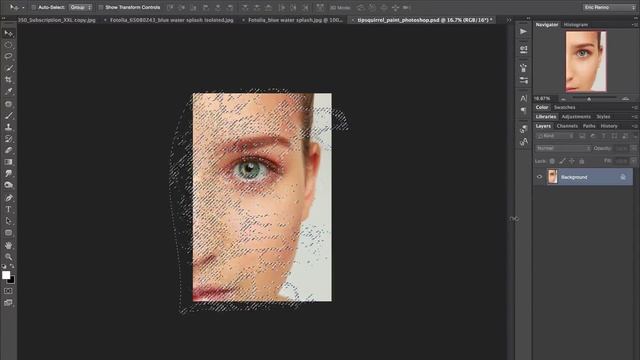Toggle layer filtering switch on or off
This screenshot has width=640, height=360.
pyautogui.click(x=635, y=136)
